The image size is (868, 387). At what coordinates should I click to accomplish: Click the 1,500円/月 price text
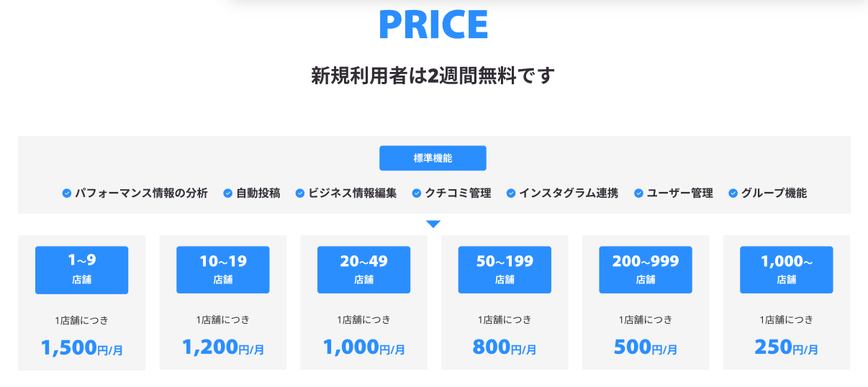tap(81, 348)
